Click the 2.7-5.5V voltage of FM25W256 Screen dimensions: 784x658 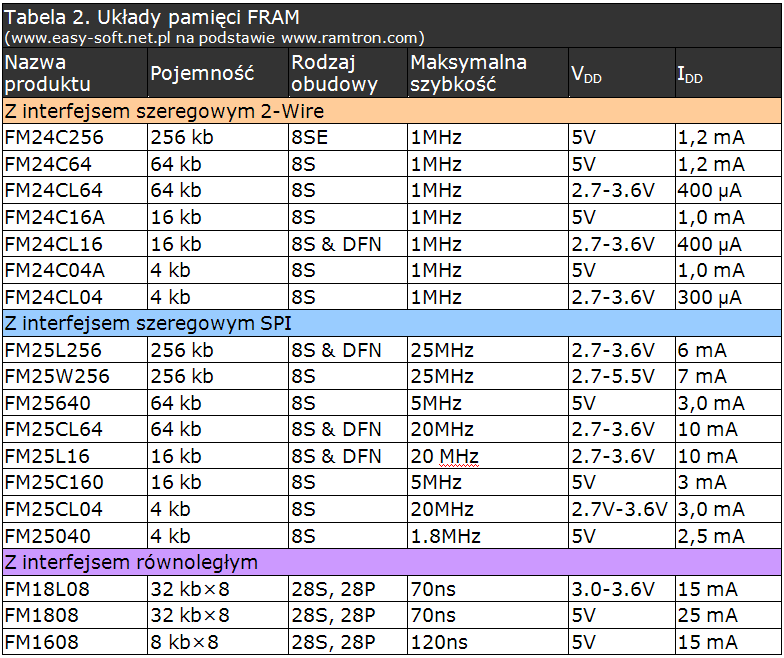(622, 376)
